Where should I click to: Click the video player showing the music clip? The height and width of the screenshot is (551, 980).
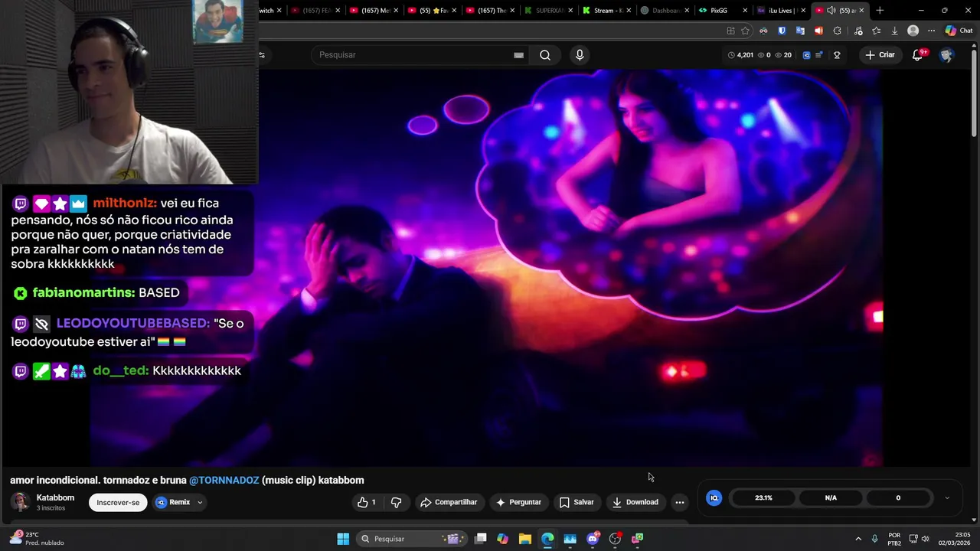[x=486, y=268]
